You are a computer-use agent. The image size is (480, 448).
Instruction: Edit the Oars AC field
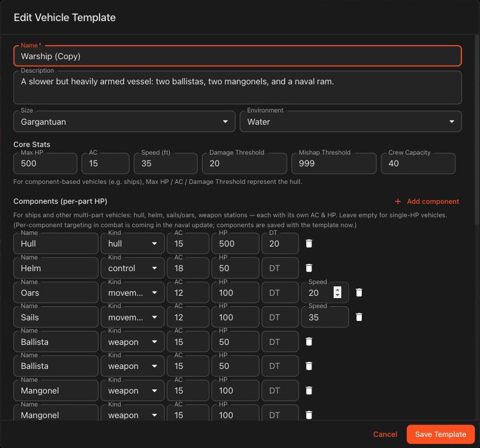(188, 292)
